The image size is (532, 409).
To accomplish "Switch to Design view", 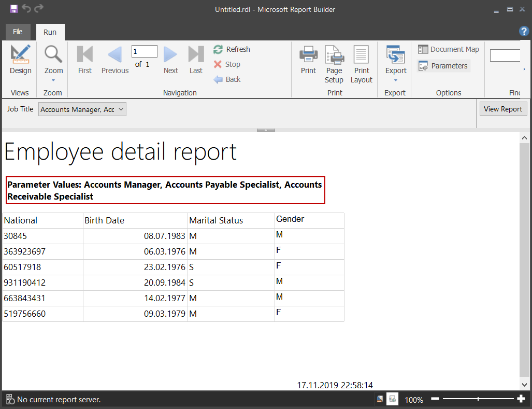I will (x=21, y=61).
